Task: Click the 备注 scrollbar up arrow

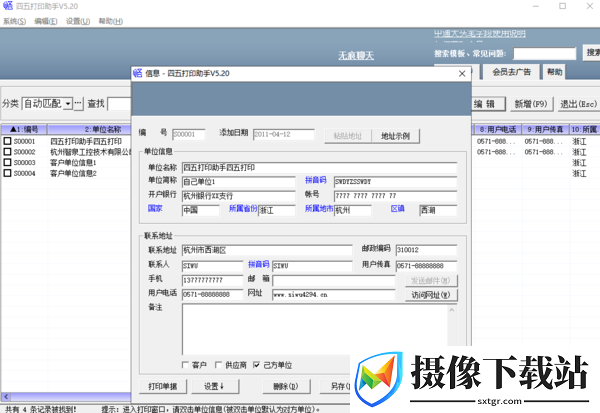Action: click(x=452, y=310)
